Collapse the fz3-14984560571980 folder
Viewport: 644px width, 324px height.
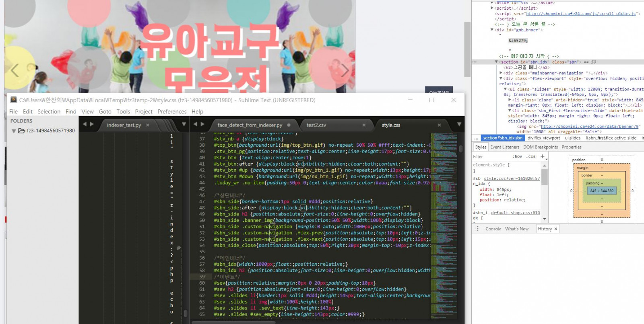14,131
